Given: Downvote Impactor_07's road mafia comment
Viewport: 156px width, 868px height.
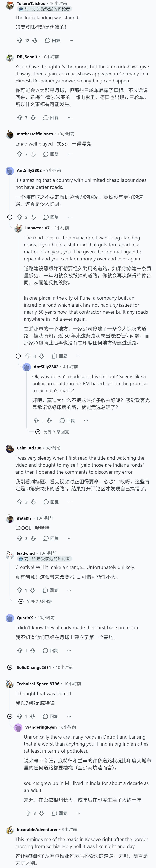Looking at the screenshot, I should (x=41, y=356).
